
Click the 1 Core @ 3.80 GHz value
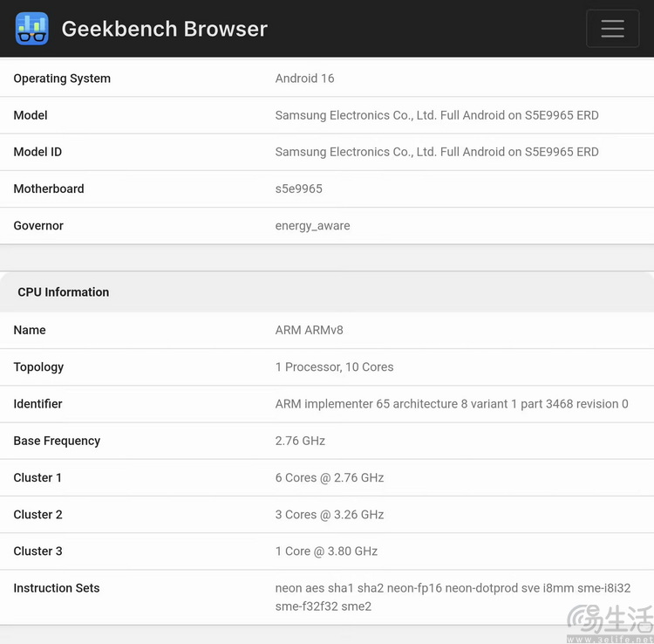326,552
